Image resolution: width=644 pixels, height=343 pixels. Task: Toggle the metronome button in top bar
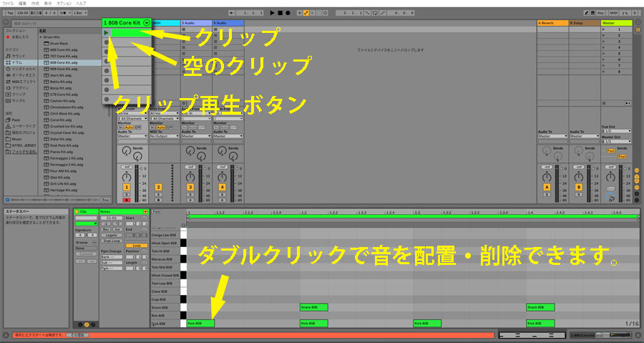(x=64, y=13)
